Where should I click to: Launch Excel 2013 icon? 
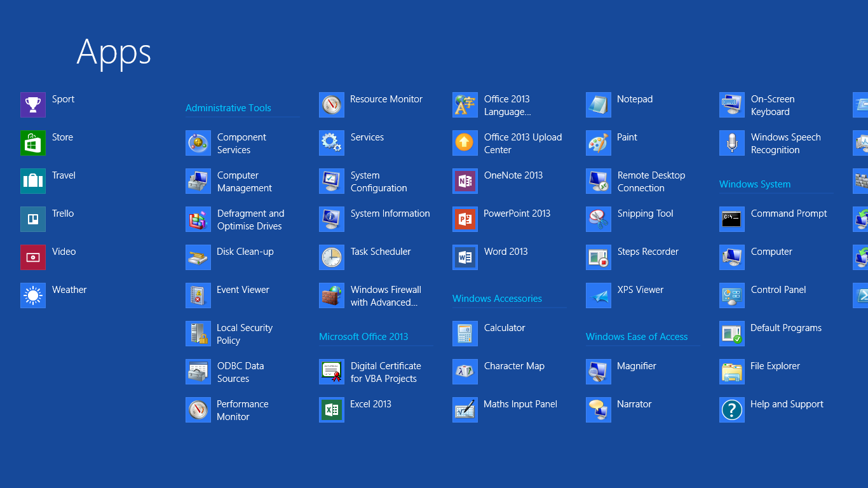click(x=332, y=410)
